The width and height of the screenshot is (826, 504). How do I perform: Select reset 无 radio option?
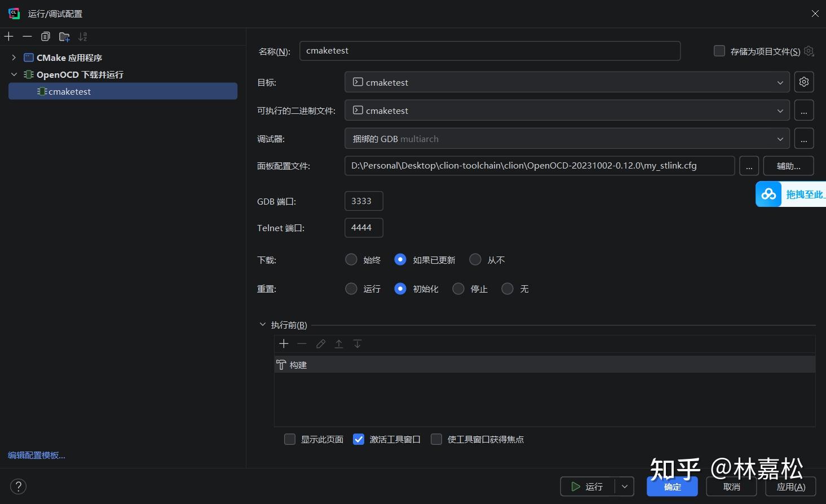507,289
